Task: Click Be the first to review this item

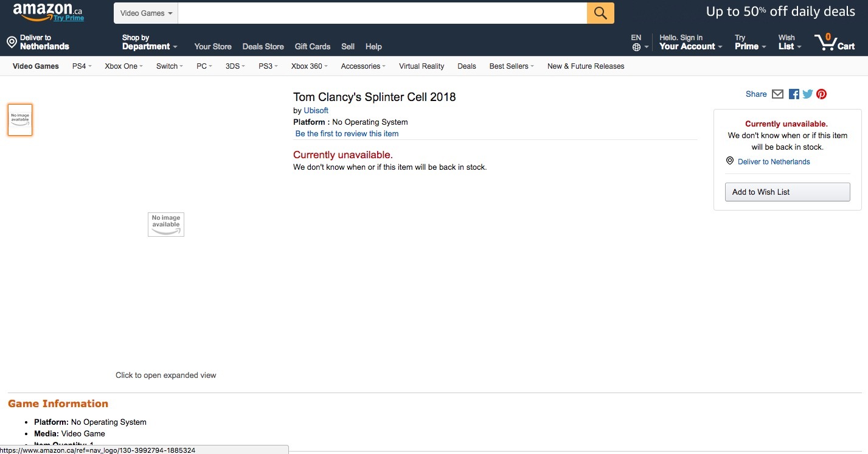Action: click(x=347, y=134)
